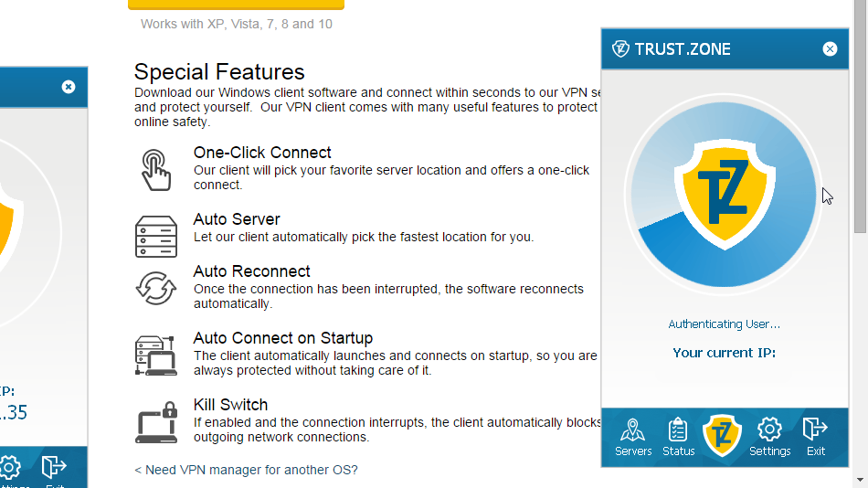868x488 pixels.
Task: Click the center shield button in bottom bar
Action: pos(724,435)
